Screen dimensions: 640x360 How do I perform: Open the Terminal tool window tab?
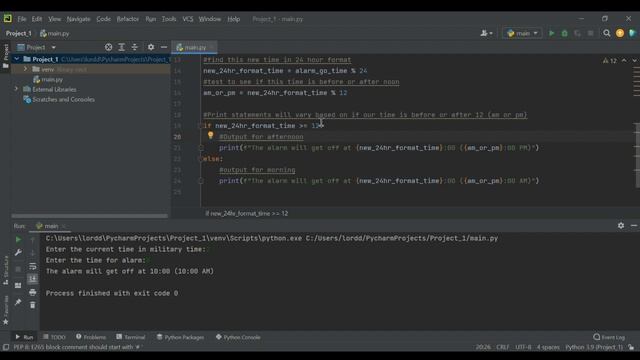point(131,337)
